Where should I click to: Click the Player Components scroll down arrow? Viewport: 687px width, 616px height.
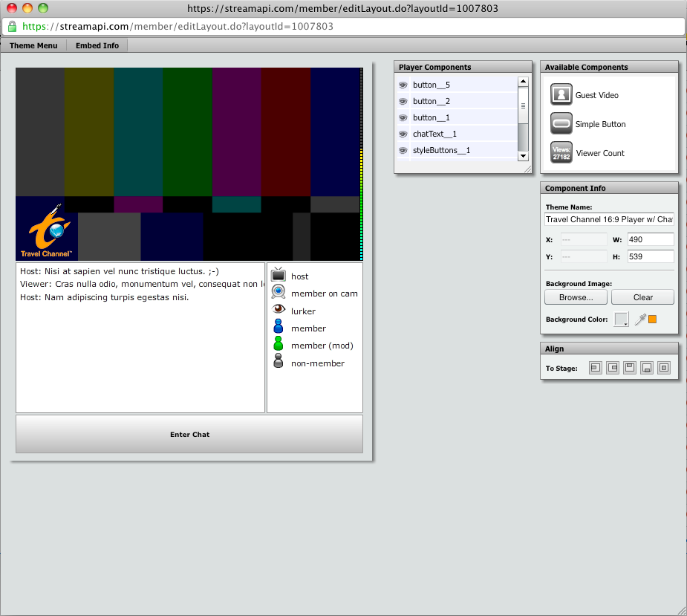tap(523, 156)
